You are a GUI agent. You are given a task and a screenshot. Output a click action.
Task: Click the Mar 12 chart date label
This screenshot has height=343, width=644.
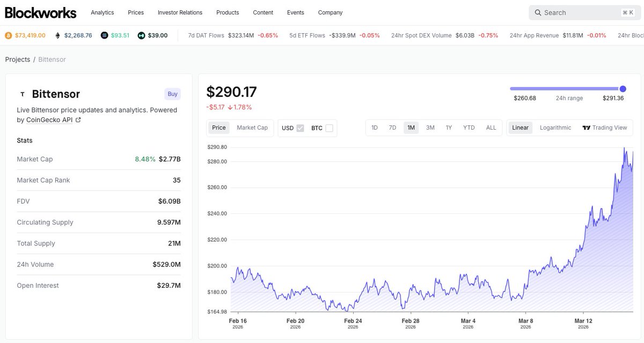(583, 323)
